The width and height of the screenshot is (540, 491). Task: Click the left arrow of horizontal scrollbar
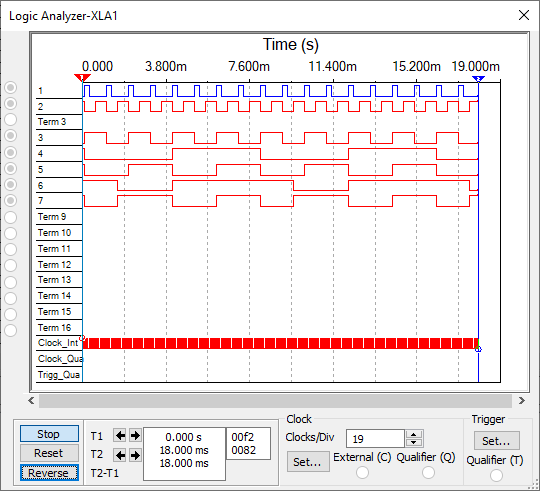click(x=32, y=400)
